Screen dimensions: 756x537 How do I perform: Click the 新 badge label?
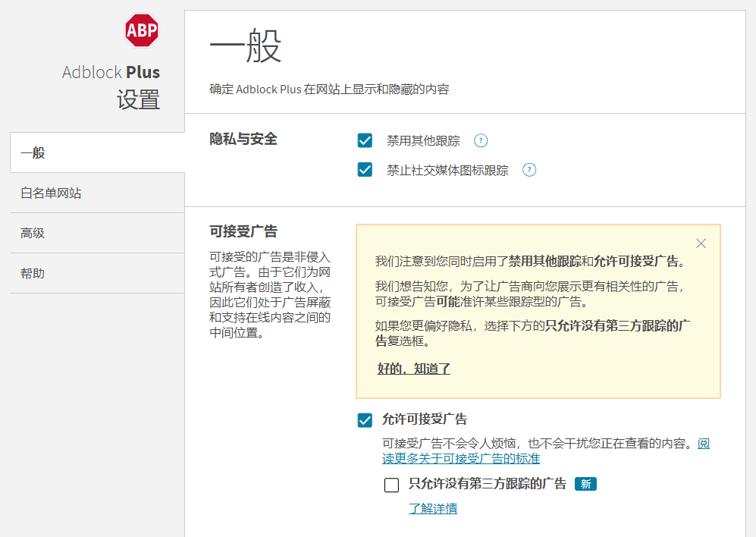[586, 484]
